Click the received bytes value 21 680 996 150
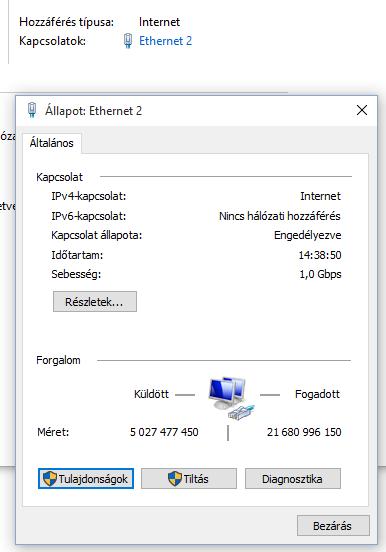386x552 pixels. [304, 432]
